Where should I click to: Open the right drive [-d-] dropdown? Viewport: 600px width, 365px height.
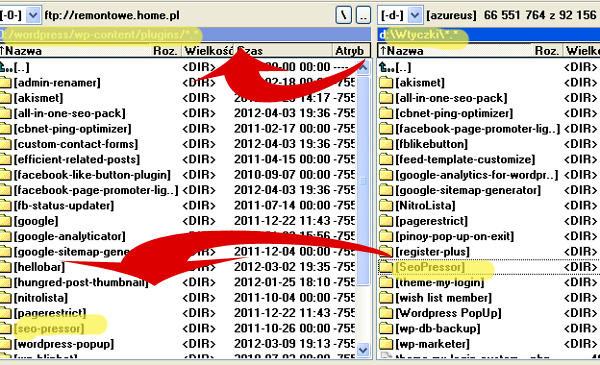(x=415, y=15)
